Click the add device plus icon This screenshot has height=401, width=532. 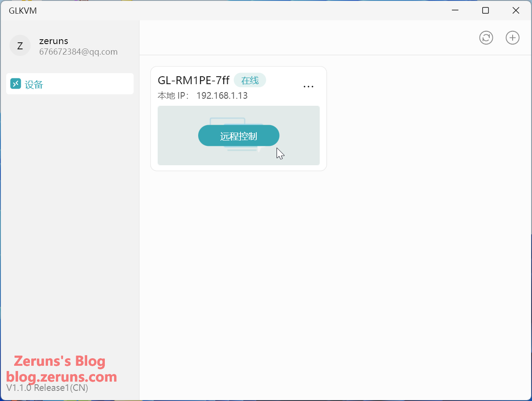pyautogui.click(x=512, y=38)
